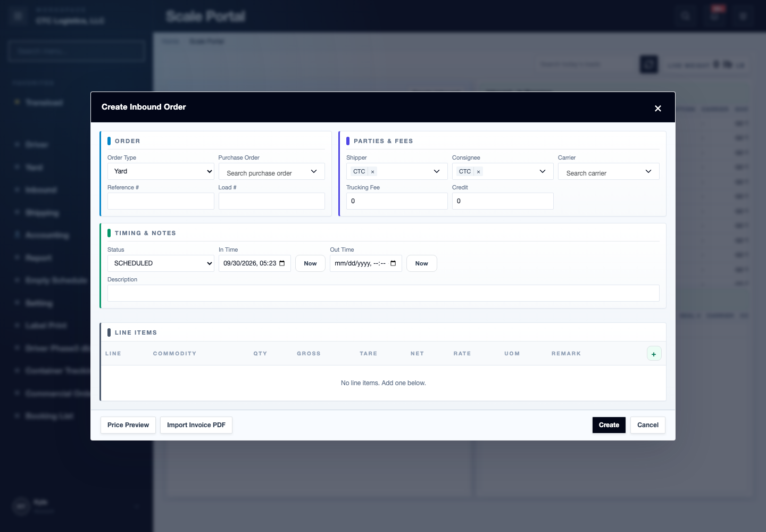Open the Status dropdown showing SCHEDULED
Screen dimensions: 766x532
[161, 263]
